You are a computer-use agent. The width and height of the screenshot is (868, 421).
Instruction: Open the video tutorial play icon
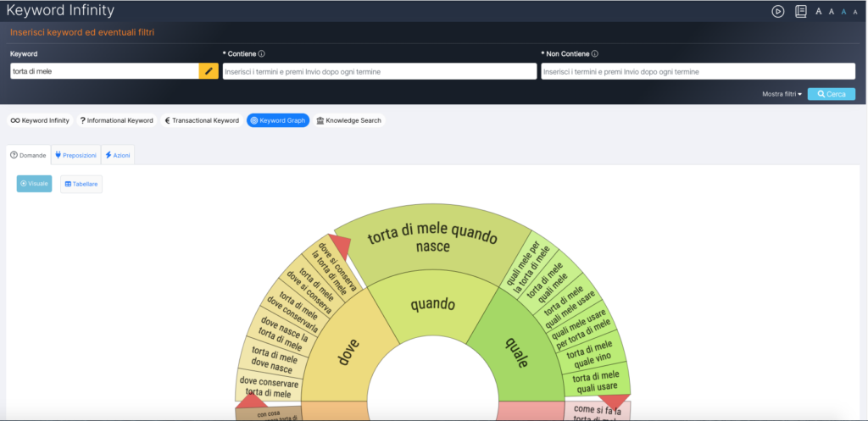[778, 11]
